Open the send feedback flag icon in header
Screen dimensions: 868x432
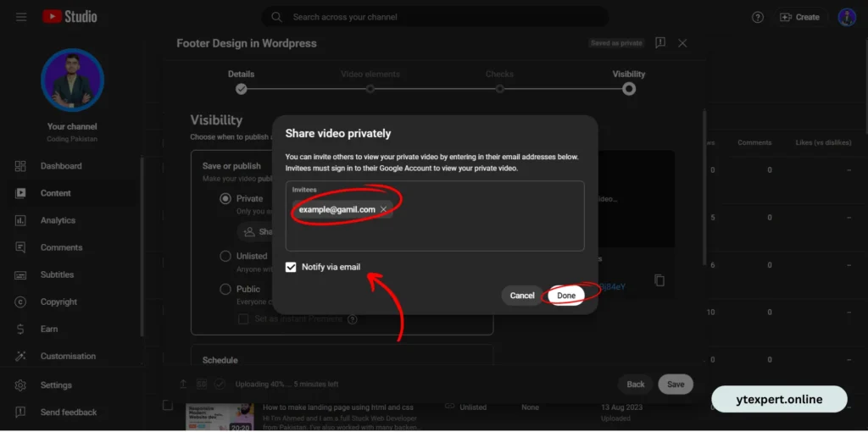click(x=660, y=43)
